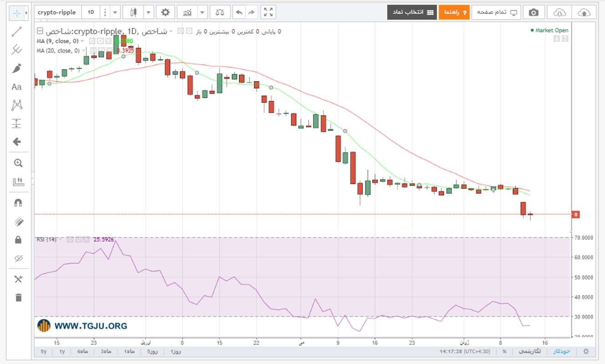The height and width of the screenshot is (364, 605).
Task: Click the انتخاب نماد symbol select button
Action: click(x=412, y=12)
